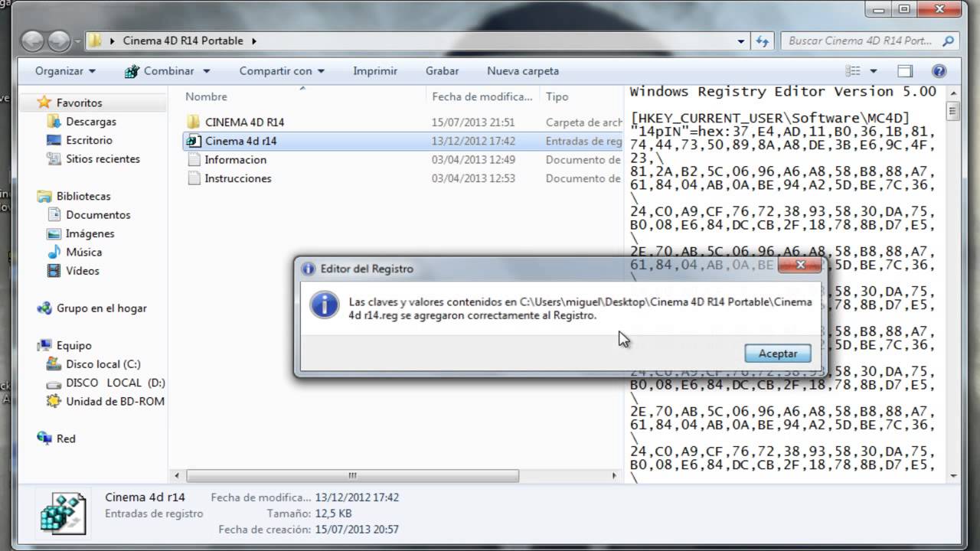Open Escritorio in the navigation pane
980x551 pixels.
click(x=89, y=140)
